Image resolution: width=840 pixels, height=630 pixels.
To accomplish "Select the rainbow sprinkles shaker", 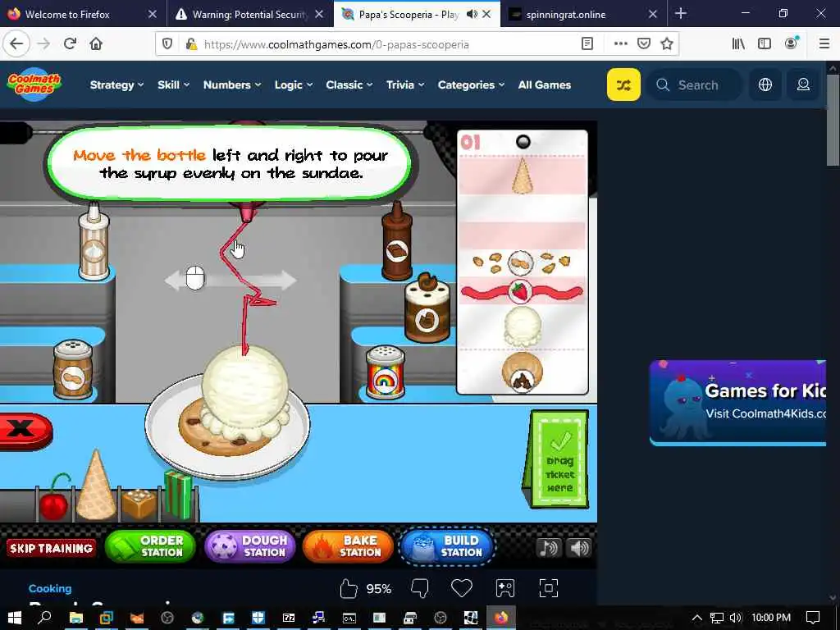I will pyautogui.click(x=386, y=372).
